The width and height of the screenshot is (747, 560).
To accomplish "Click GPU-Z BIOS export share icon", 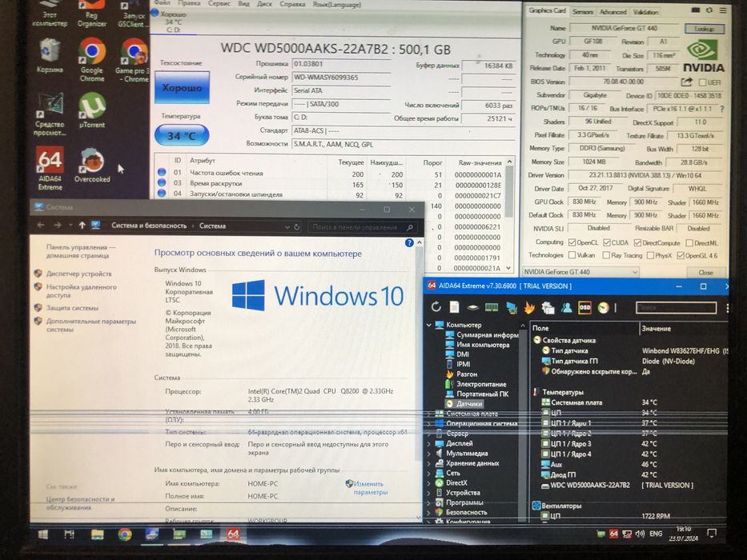I will coord(686,82).
